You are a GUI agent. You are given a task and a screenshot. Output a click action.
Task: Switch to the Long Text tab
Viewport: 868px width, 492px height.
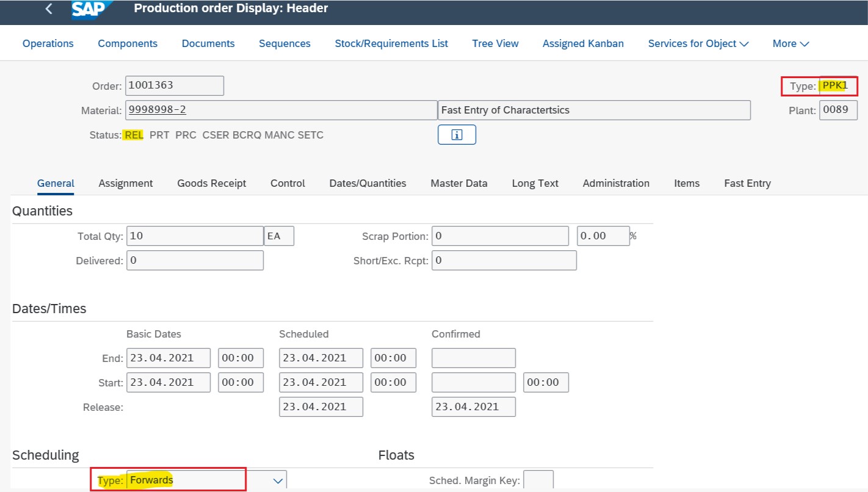[x=535, y=183]
